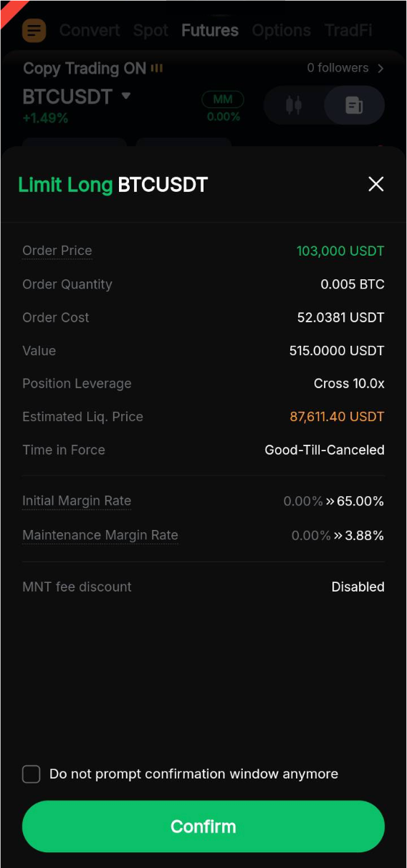
Task: Check Do not prompt confirmation window anymore
Action: click(32, 774)
